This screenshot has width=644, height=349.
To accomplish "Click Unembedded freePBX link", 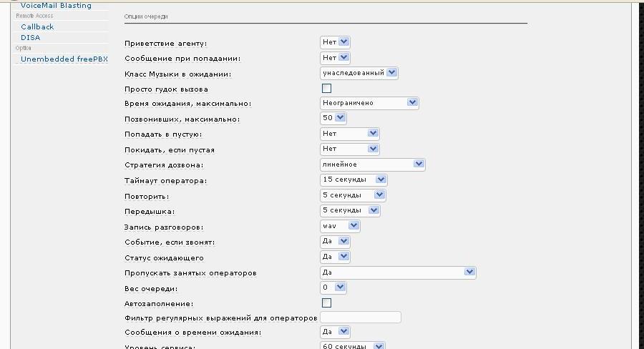I will [64, 59].
